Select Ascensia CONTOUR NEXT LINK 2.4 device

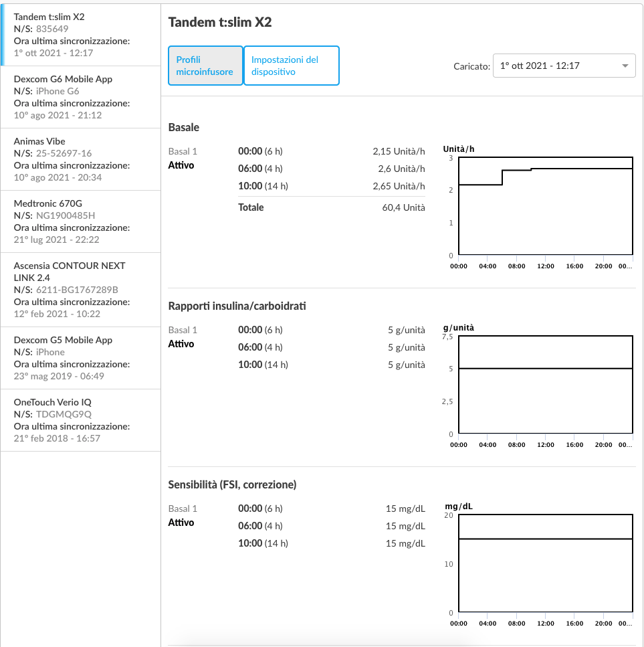coord(81,290)
